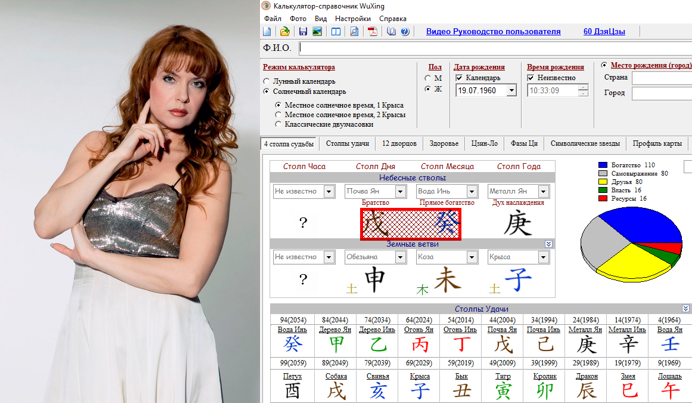Click the green 乙 glyph under 74(2034)
The width and height of the screenshot is (696, 403).
click(x=378, y=344)
